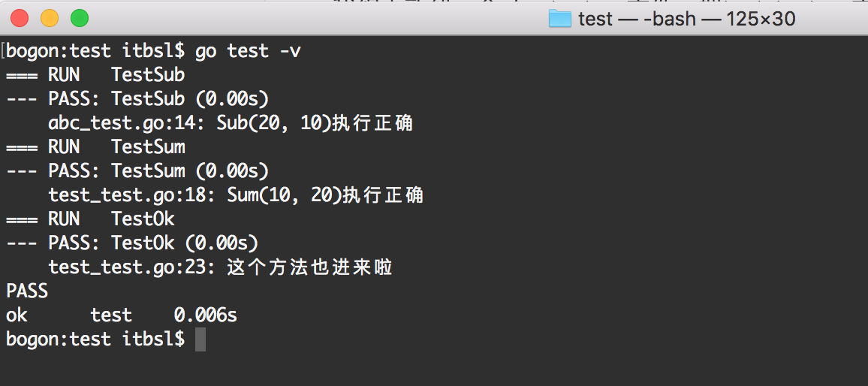The height and width of the screenshot is (386, 868).
Task: Click the yellow minimize window button
Action: [x=50, y=18]
